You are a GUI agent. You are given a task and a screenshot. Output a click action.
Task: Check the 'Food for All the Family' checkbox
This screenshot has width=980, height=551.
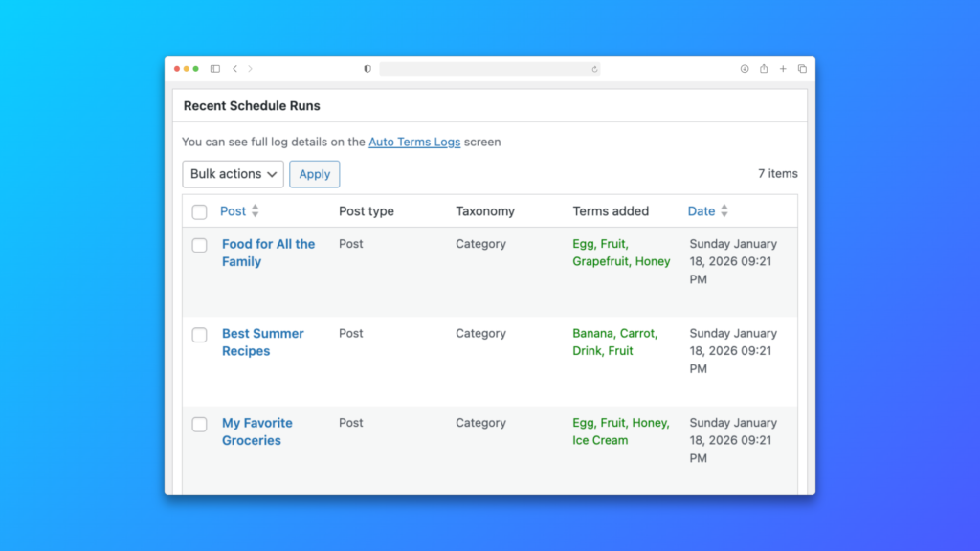click(x=199, y=244)
